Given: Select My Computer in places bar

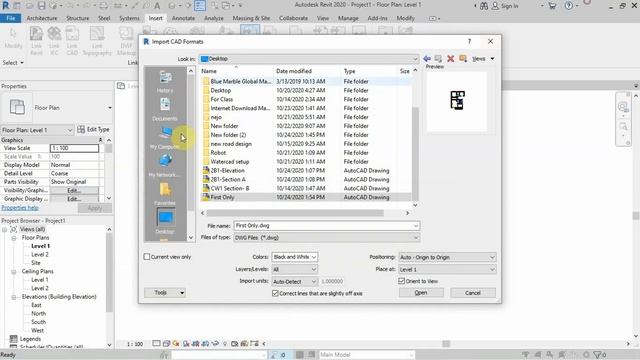Looking at the screenshot, I should tap(165, 138).
